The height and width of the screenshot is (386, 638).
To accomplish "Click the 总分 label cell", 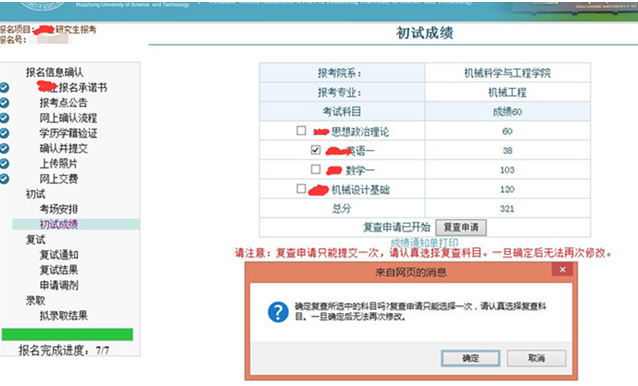I will point(342,209).
